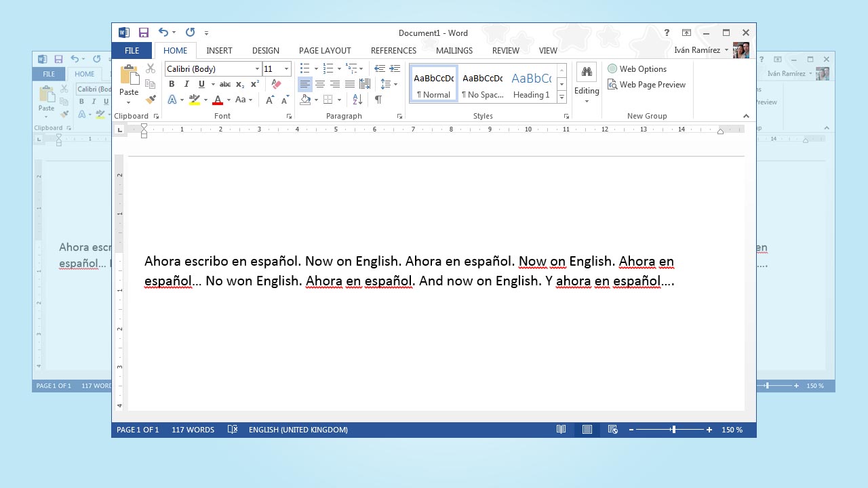This screenshot has height=488, width=868.
Task: Toggle justified text alignment
Action: [x=350, y=84]
